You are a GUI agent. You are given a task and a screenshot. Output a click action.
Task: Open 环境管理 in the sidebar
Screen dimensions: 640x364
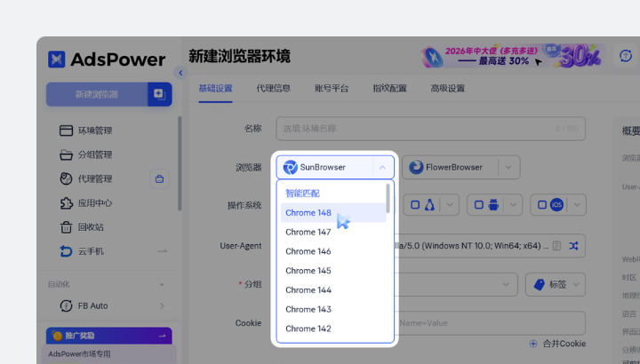(x=95, y=131)
